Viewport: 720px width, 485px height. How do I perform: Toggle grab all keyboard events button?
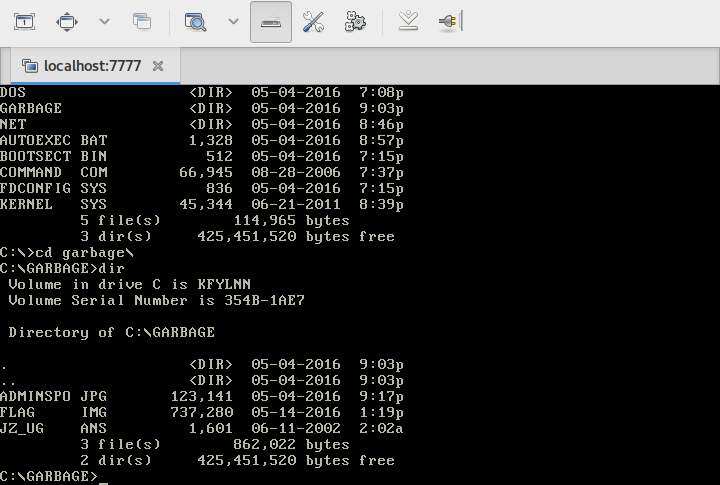[x=271, y=22]
